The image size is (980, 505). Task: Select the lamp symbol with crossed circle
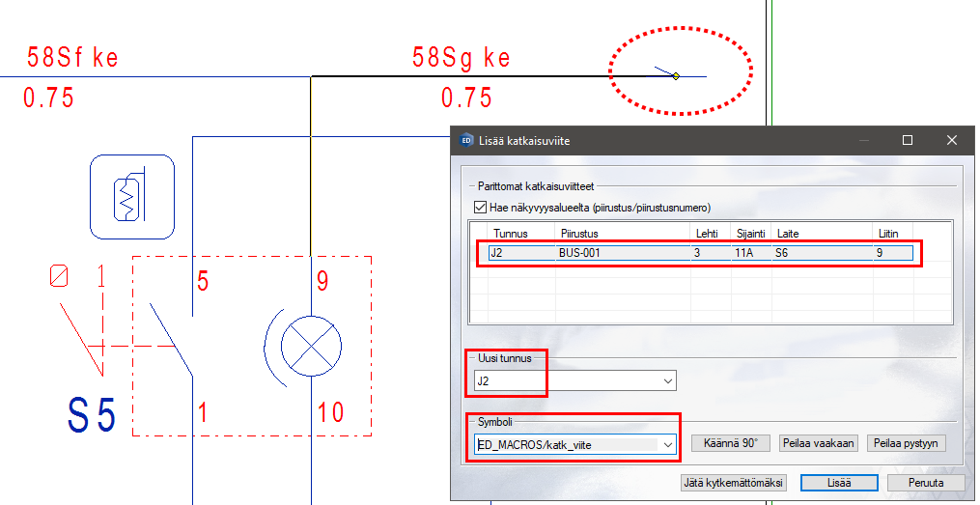(311, 345)
